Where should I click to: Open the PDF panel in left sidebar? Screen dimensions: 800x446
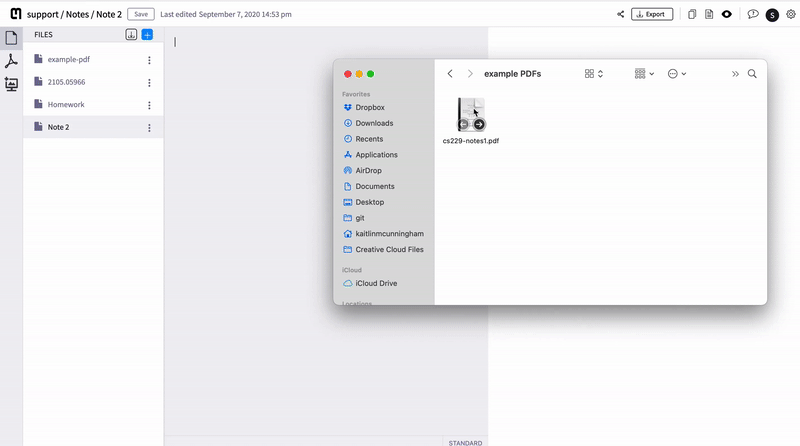pyautogui.click(x=11, y=61)
